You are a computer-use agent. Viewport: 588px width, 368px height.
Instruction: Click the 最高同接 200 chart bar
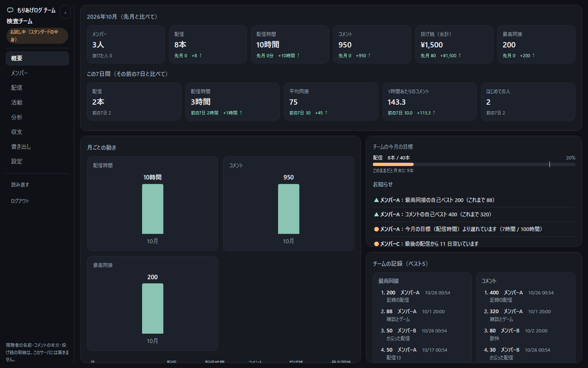point(153,309)
